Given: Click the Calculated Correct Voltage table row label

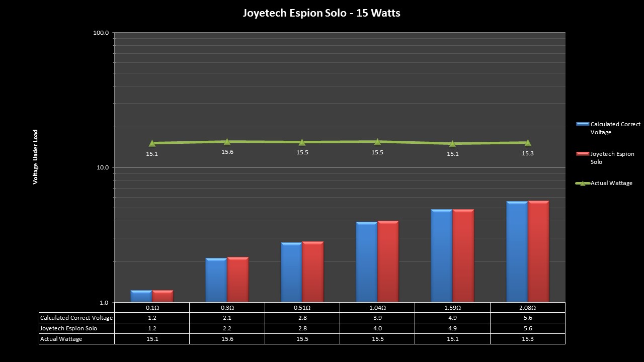Looking at the screenshot, I should (76, 318).
